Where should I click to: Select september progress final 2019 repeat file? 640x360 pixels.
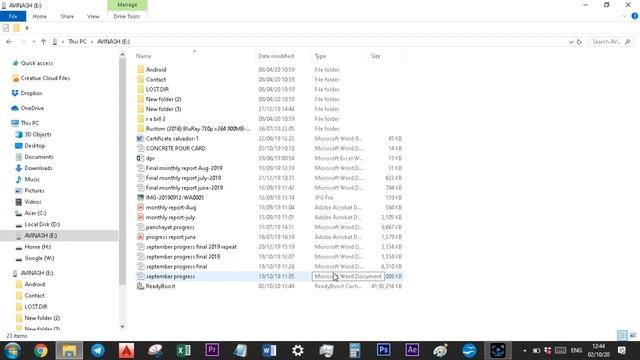191,247
